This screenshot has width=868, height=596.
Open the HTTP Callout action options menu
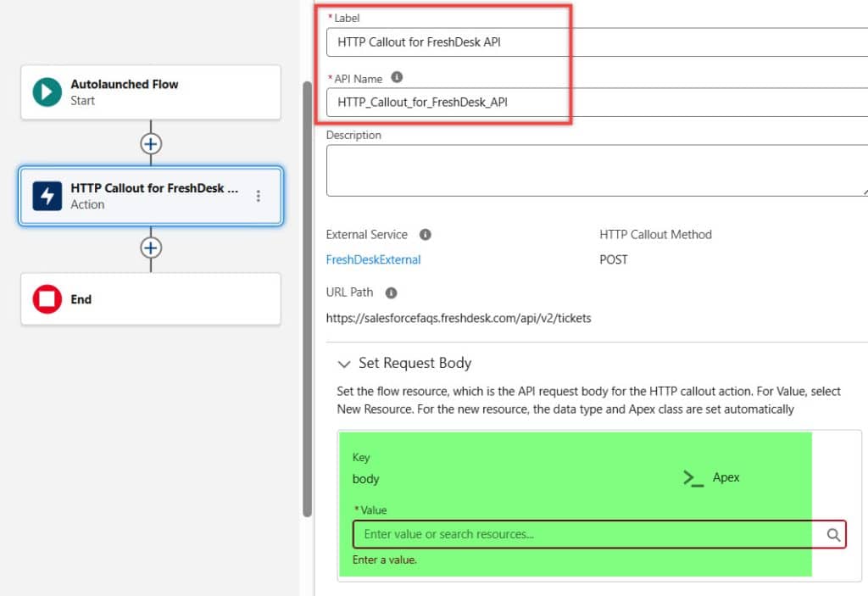259,196
